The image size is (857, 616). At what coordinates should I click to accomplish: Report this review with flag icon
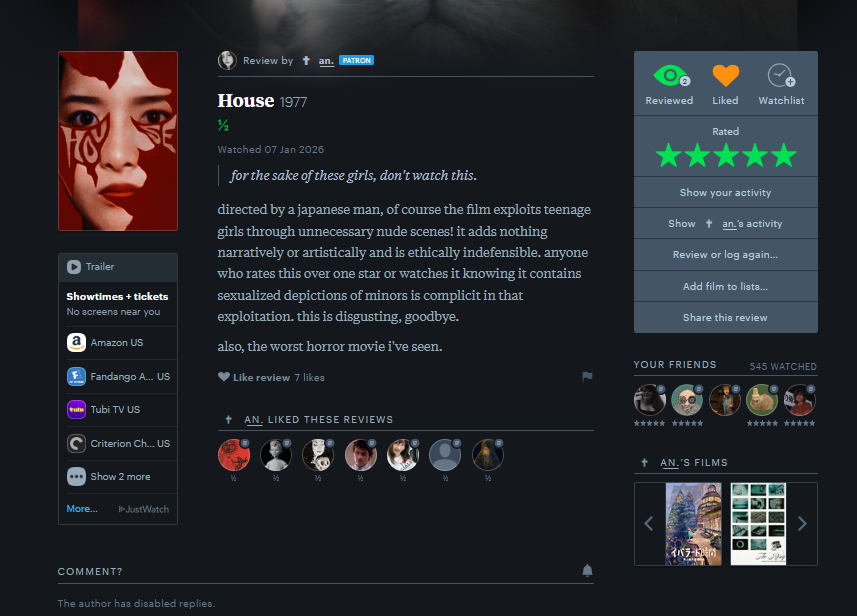[587, 377]
